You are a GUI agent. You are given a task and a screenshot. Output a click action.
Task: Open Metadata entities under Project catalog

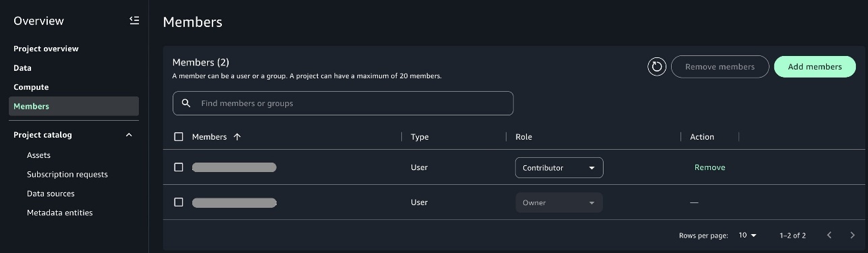point(60,213)
